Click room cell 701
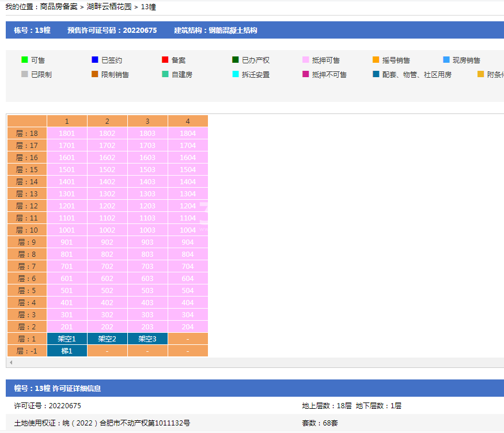Image resolution: width=504 pixels, height=433 pixels. coord(67,266)
